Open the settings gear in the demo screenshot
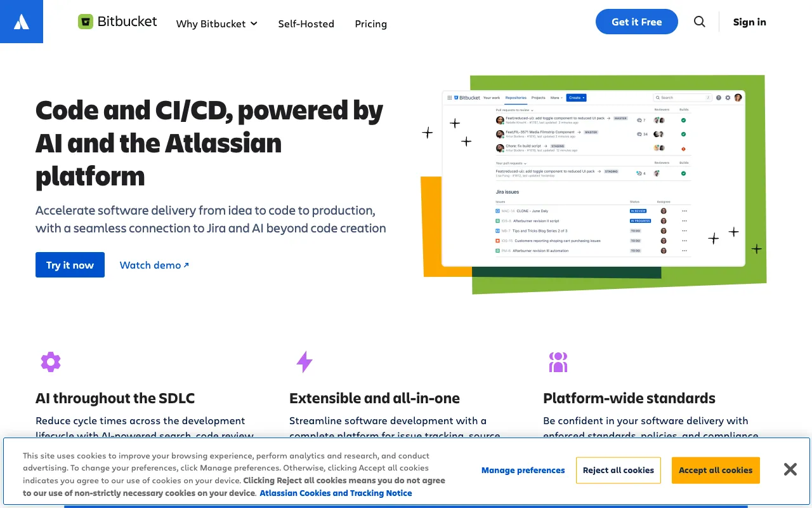812x508 pixels. (728, 98)
